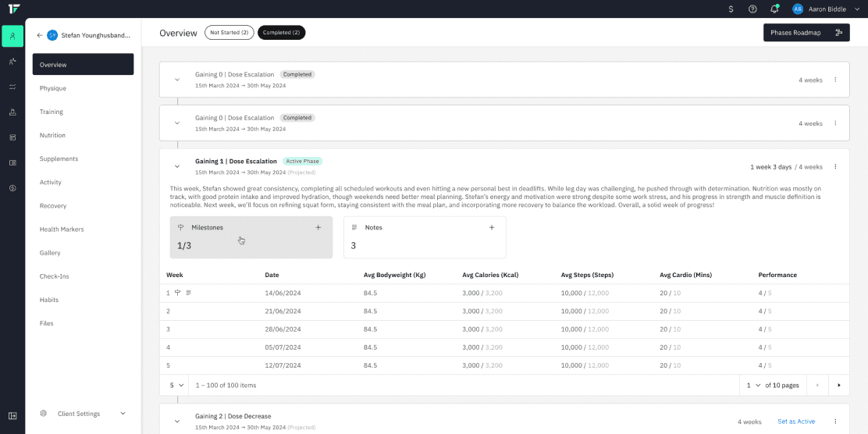The height and width of the screenshot is (434, 868).
Task: Open options menu of second Gaining 0 phase
Action: (835, 123)
